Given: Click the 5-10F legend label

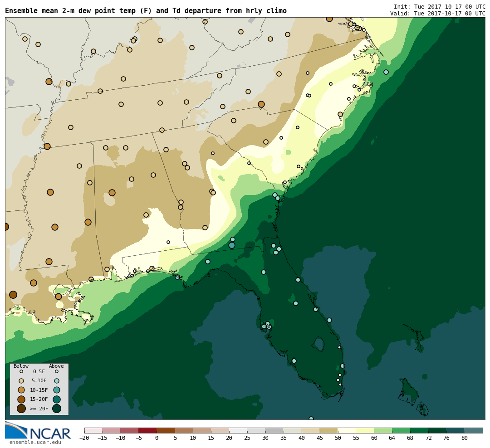Looking at the screenshot, I should click(x=39, y=381).
